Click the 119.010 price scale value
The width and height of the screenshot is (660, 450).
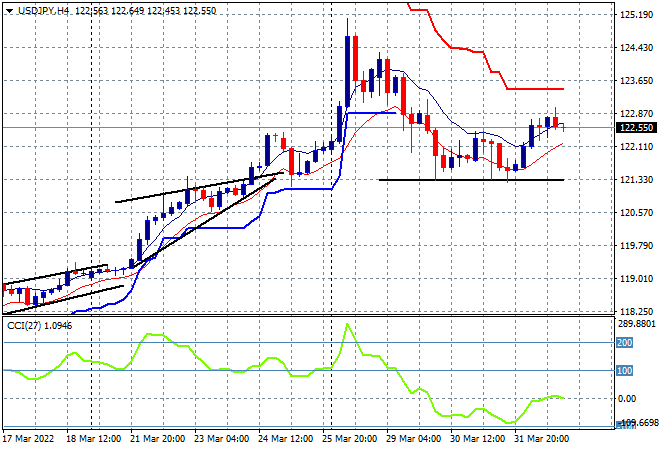(x=636, y=278)
